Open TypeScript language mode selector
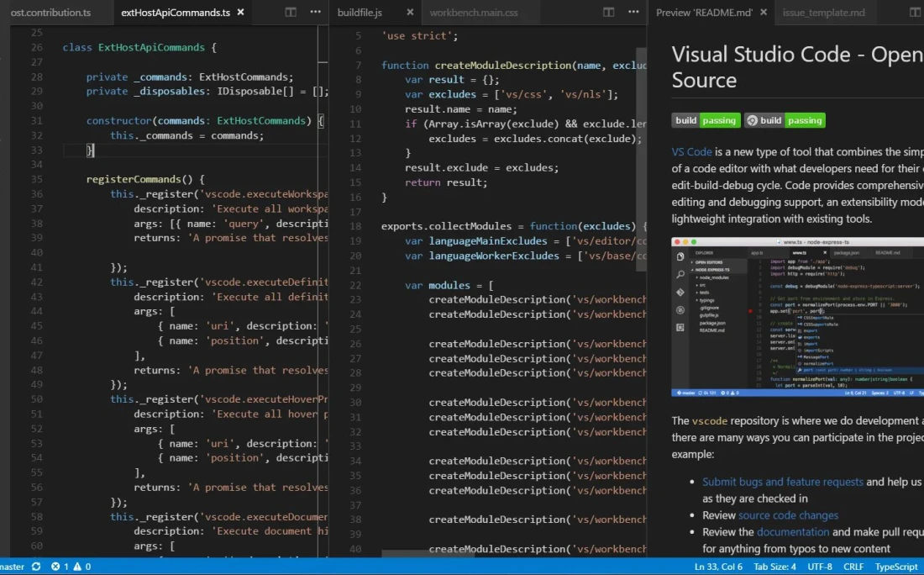The width and height of the screenshot is (924, 575). point(896,567)
